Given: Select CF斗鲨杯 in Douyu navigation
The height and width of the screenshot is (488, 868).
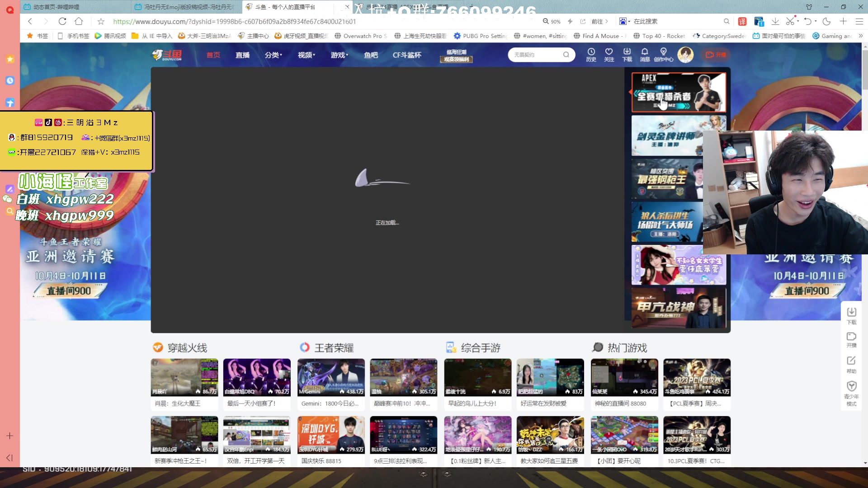Looking at the screenshot, I should [x=407, y=55].
